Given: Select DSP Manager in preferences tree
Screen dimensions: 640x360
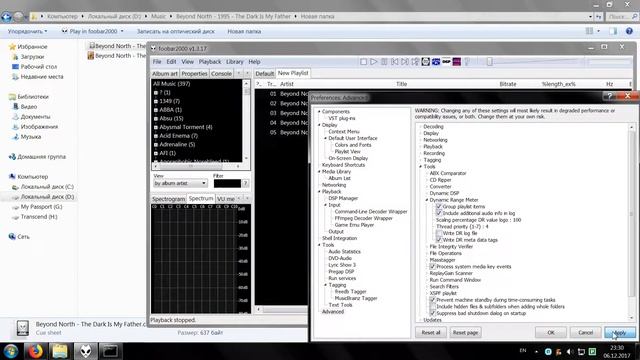Looking at the screenshot, I should [343, 198].
